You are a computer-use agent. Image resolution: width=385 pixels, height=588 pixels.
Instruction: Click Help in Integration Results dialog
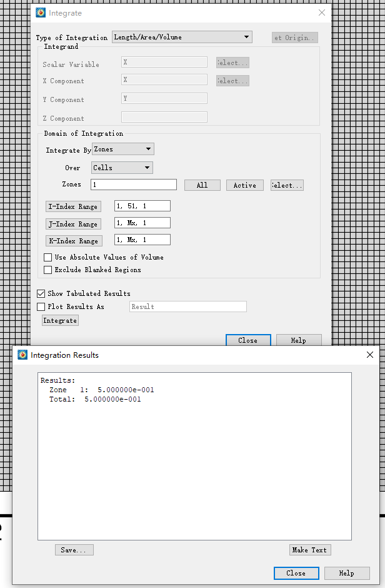pos(347,573)
